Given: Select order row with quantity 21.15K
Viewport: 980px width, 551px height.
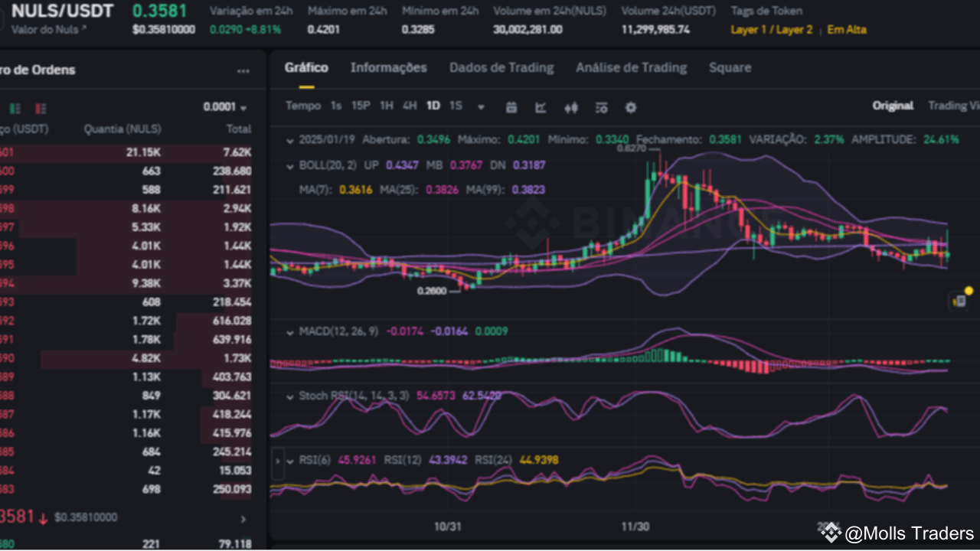Looking at the screenshot, I should pos(126,152).
